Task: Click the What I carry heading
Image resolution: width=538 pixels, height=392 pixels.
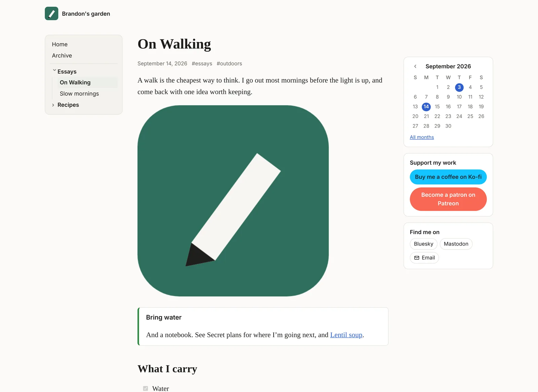Action: (x=167, y=369)
